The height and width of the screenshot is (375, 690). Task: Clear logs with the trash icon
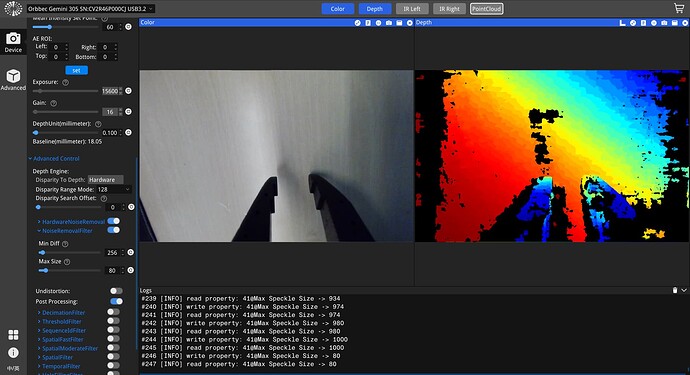tap(675, 290)
